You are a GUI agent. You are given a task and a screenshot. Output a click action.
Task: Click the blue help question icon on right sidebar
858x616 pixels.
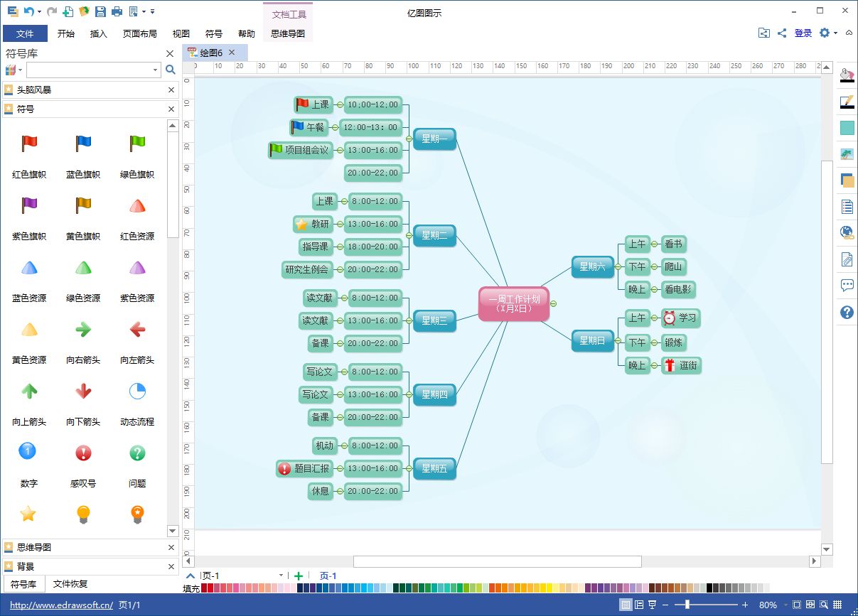(x=847, y=312)
